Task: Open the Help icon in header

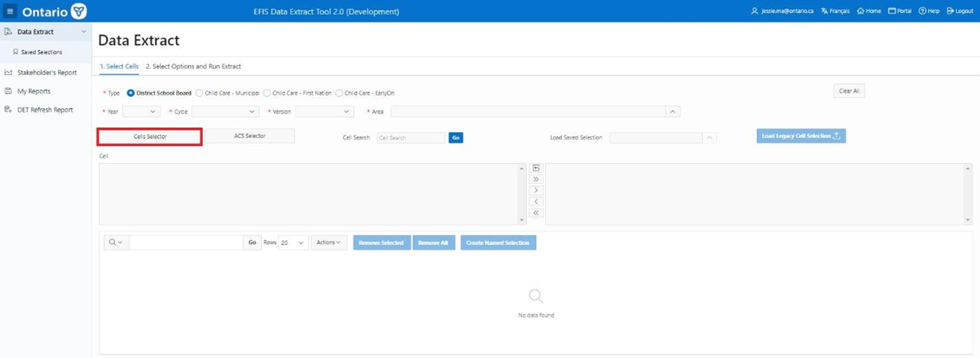Action: (x=922, y=11)
